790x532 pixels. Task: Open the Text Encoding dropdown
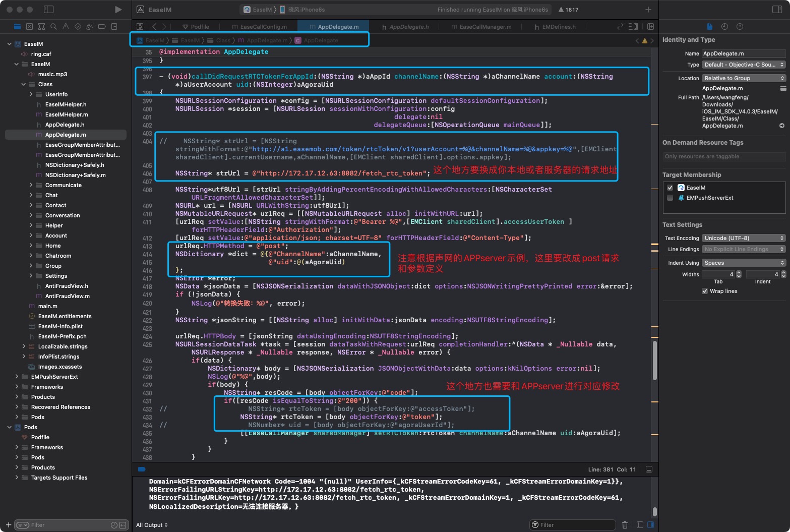click(x=744, y=238)
